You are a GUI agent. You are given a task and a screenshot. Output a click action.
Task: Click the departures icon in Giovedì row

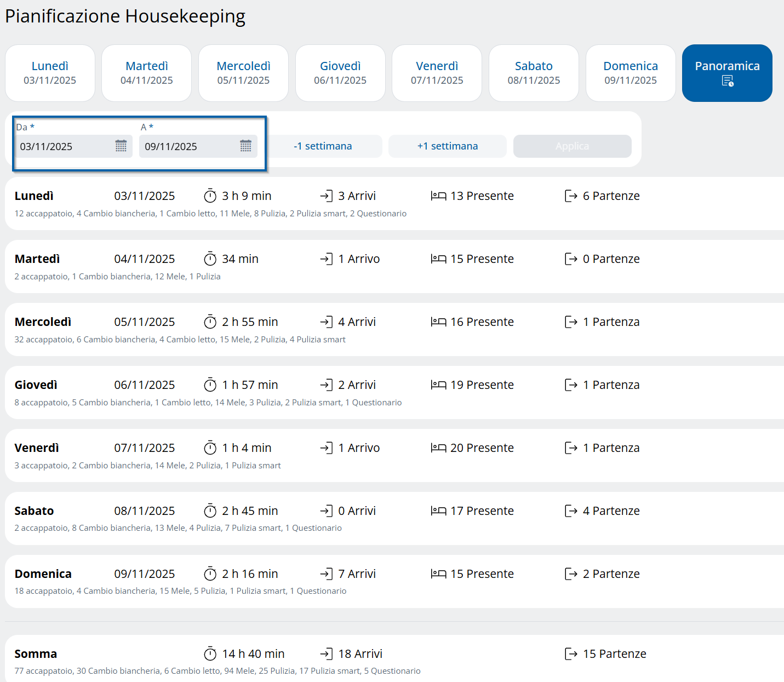tap(571, 385)
